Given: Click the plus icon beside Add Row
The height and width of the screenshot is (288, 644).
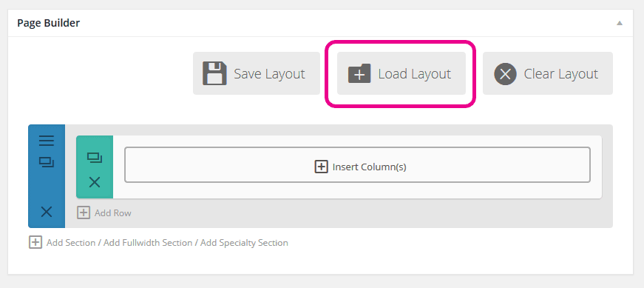Looking at the screenshot, I should (x=84, y=212).
